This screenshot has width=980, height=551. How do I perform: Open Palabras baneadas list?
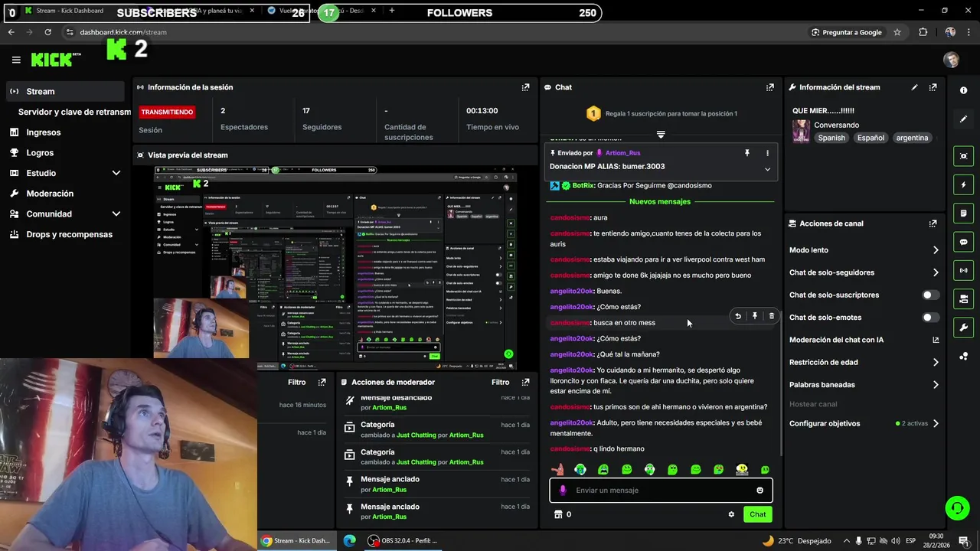pos(864,385)
